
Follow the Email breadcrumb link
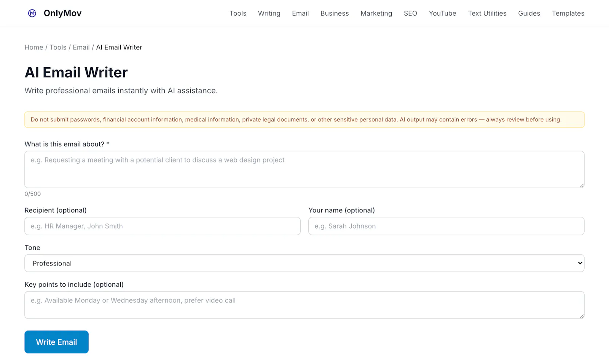point(81,48)
